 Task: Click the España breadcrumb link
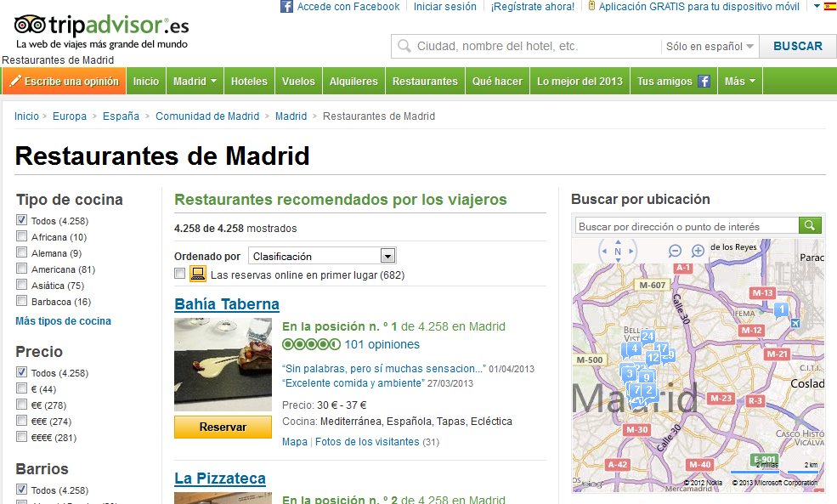pyautogui.click(x=121, y=116)
